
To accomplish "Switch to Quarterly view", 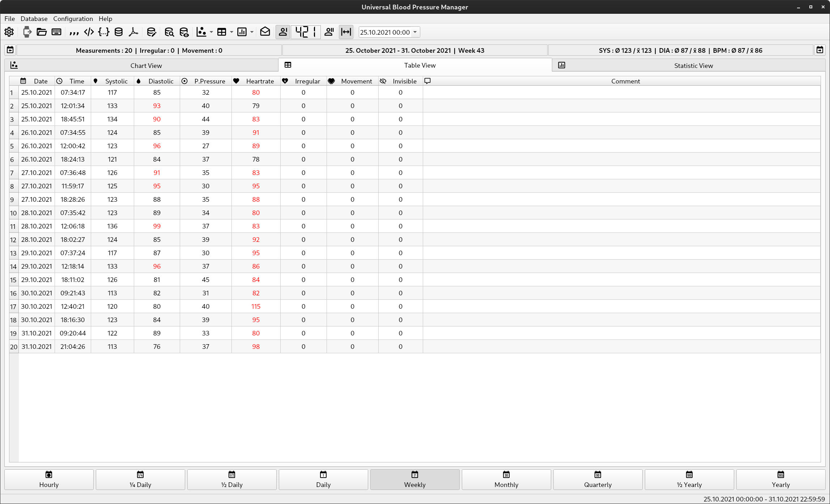I will tap(598, 479).
